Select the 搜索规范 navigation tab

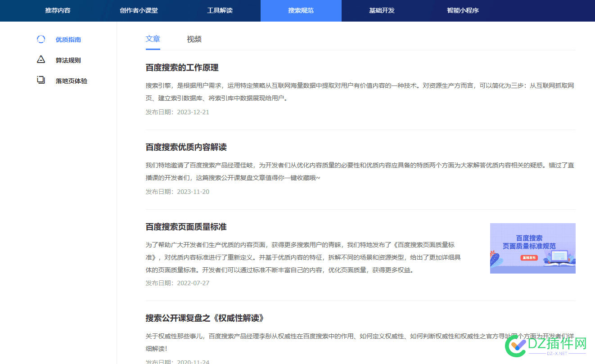tap(301, 10)
